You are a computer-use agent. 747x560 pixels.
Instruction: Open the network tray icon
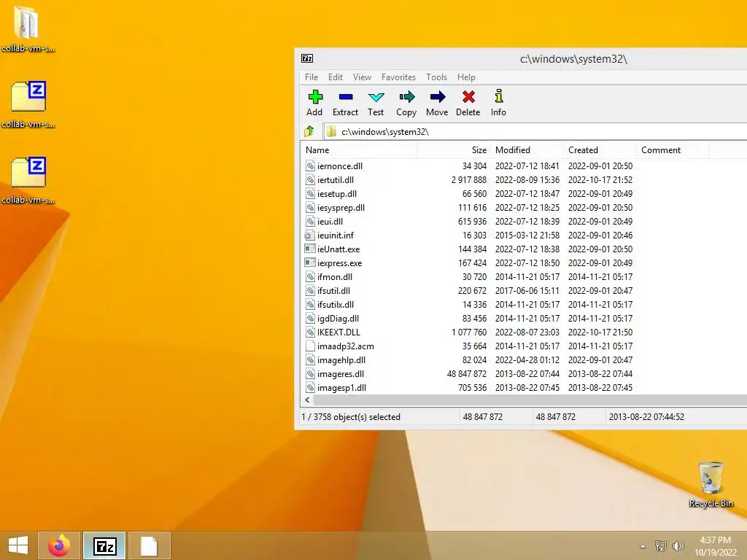(661, 545)
